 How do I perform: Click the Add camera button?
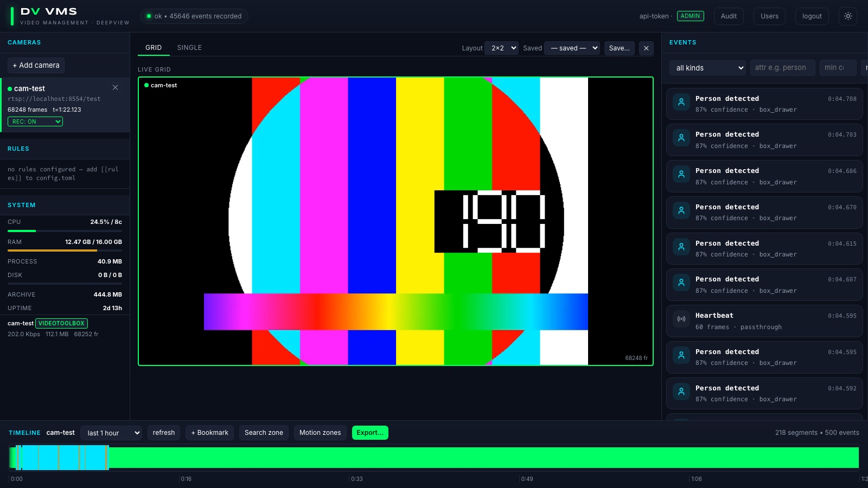coord(36,65)
